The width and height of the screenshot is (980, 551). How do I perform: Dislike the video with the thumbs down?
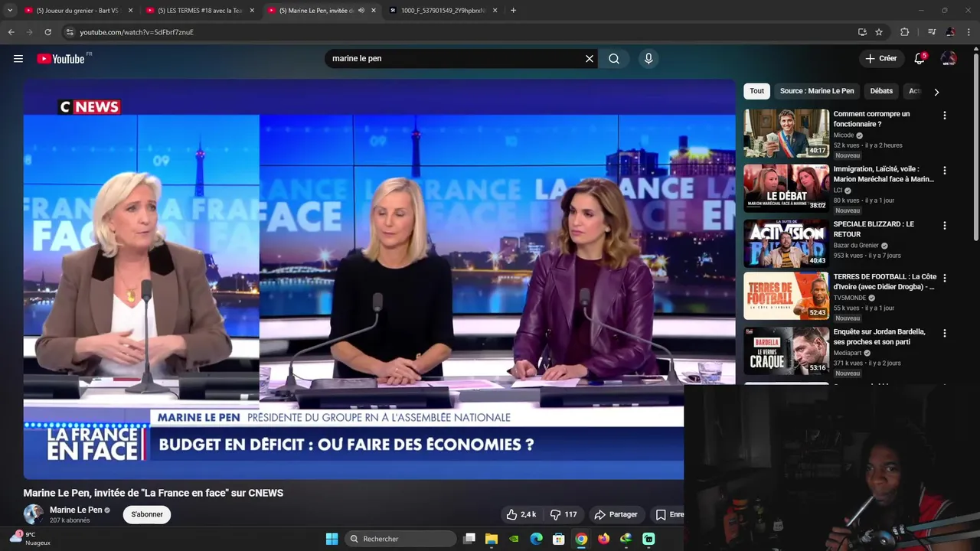(x=563, y=514)
